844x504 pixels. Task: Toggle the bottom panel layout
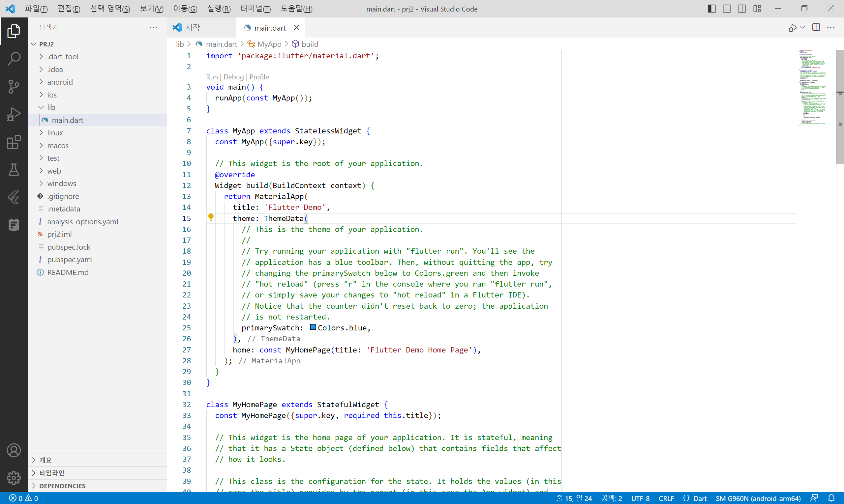coord(727,9)
